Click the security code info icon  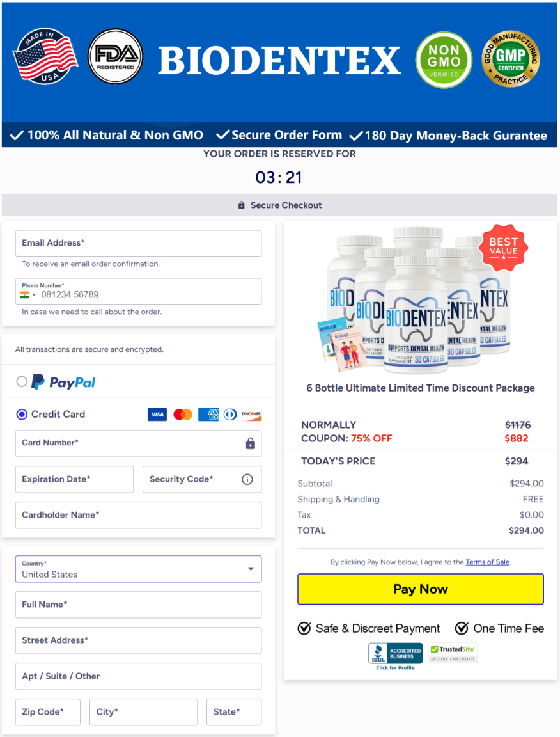pyautogui.click(x=247, y=479)
